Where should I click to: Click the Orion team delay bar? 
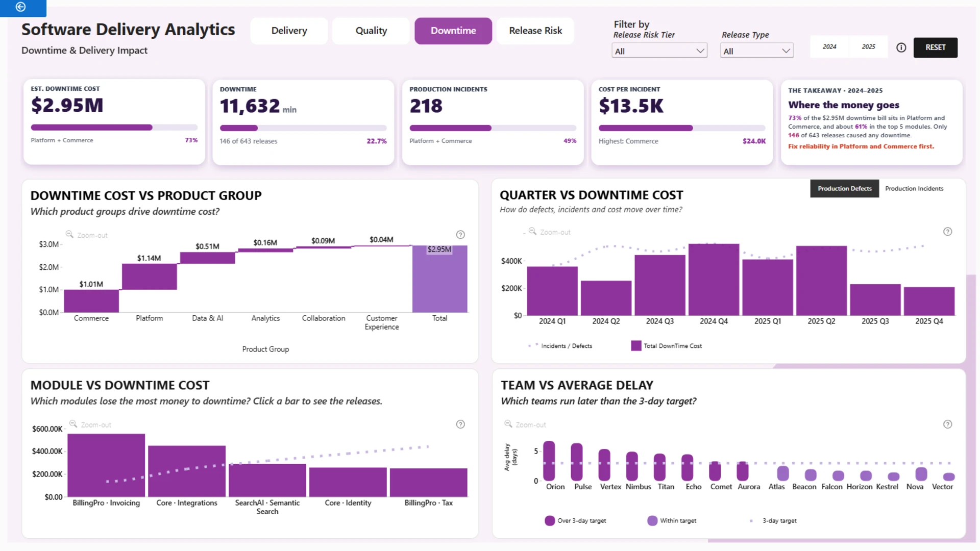click(549, 461)
